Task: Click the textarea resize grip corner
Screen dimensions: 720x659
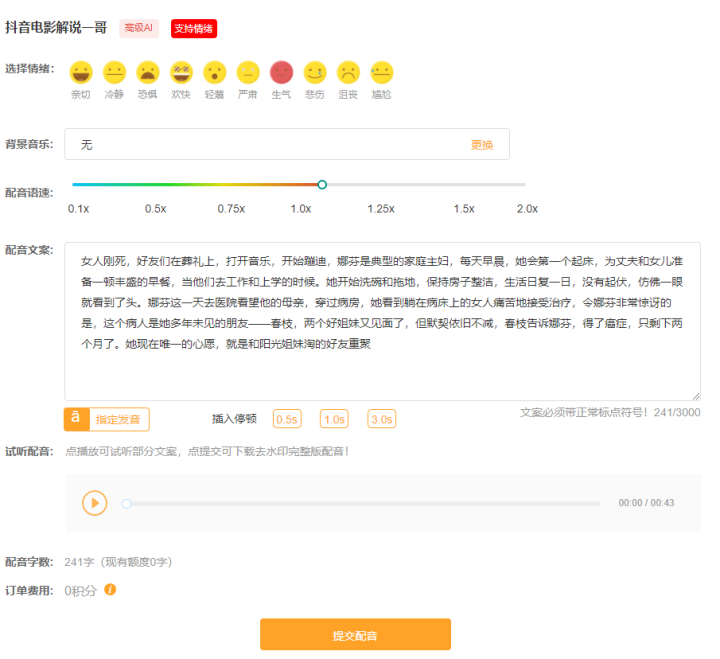Action: point(696,396)
